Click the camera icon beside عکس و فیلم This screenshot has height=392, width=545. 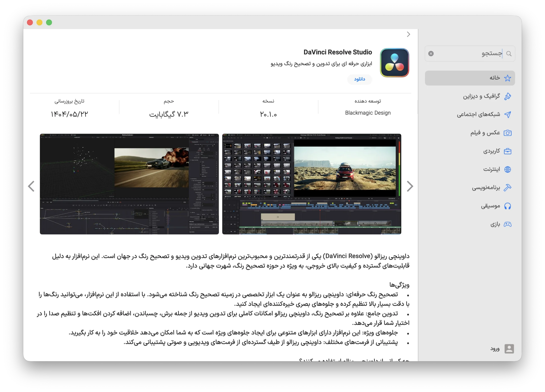[x=508, y=133]
